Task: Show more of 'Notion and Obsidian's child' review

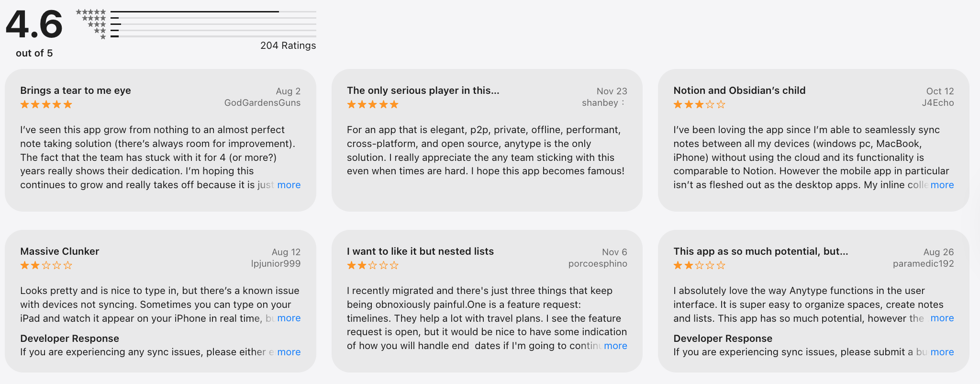Action: [x=942, y=185]
